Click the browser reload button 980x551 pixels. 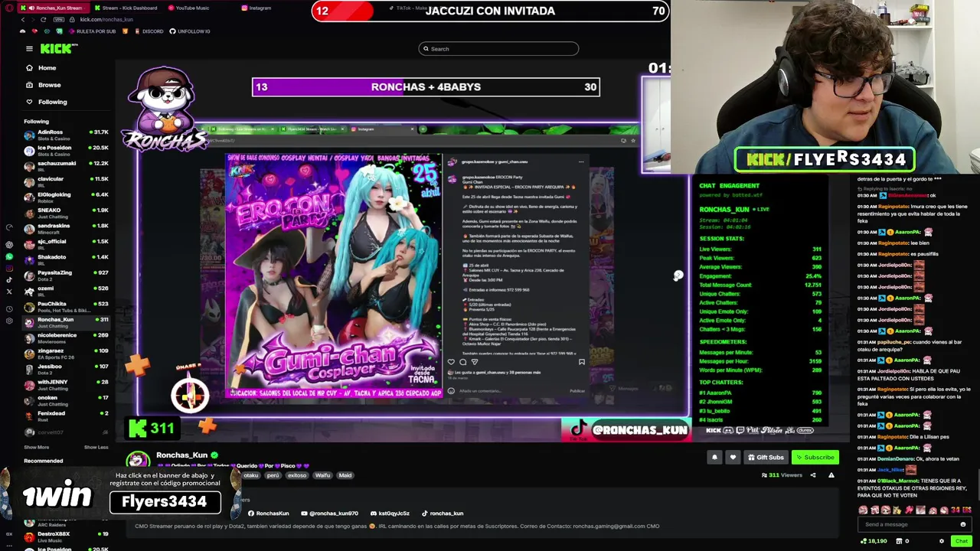[x=44, y=19]
